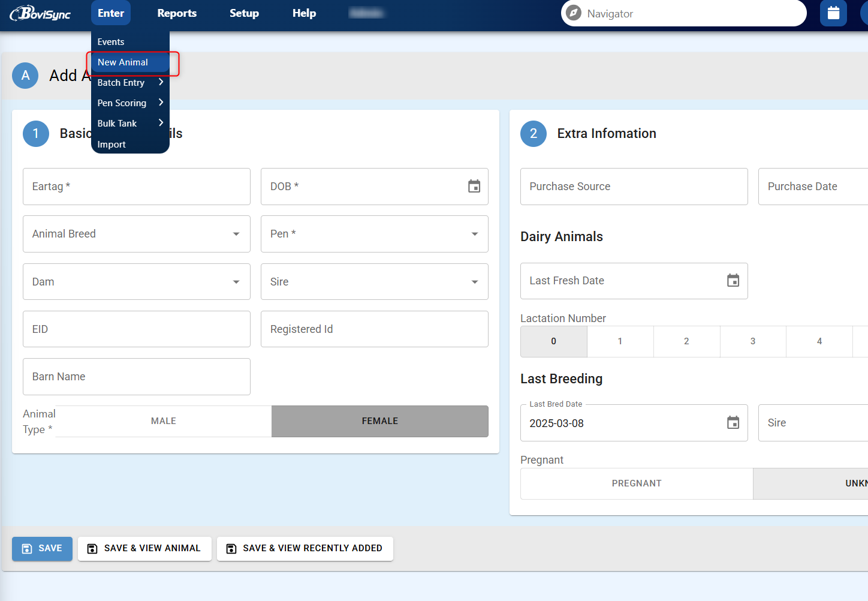This screenshot has width=868, height=601.
Task: Focus the Last Breeding Sire field
Action: pos(813,423)
